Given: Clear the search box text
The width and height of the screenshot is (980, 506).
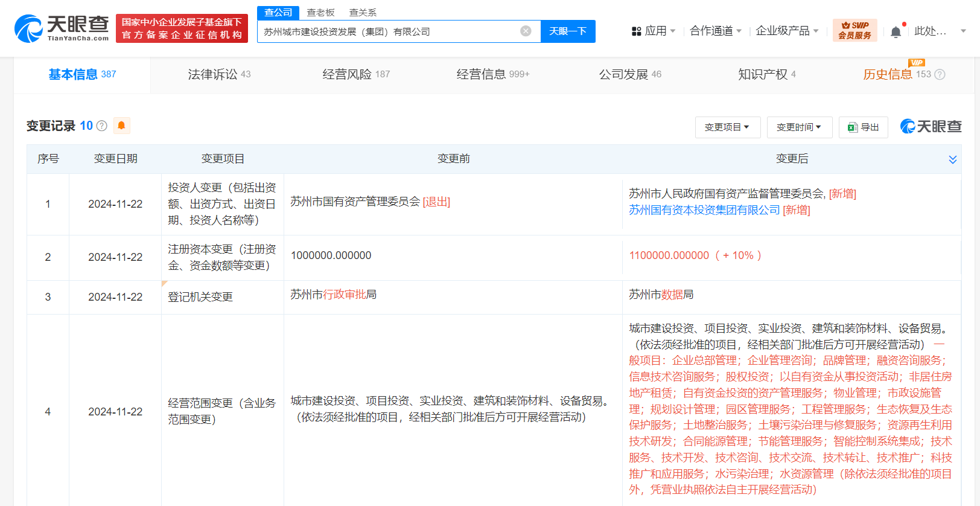Looking at the screenshot, I should pos(526,31).
